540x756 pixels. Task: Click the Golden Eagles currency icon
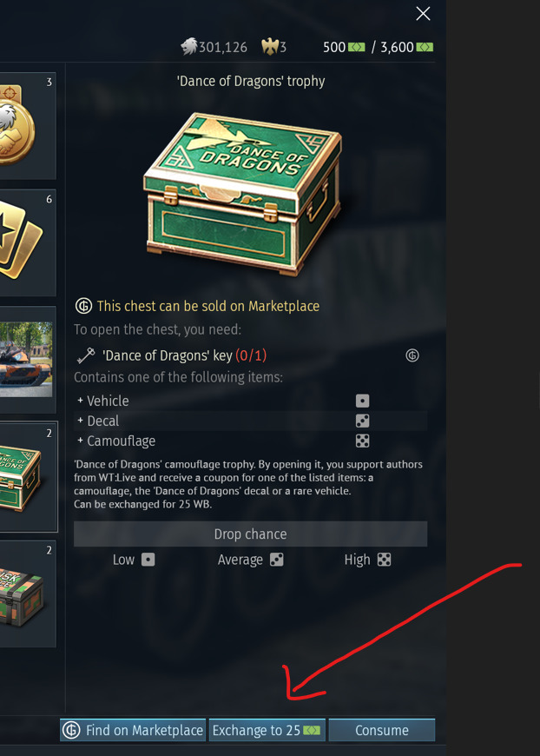(270, 47)
